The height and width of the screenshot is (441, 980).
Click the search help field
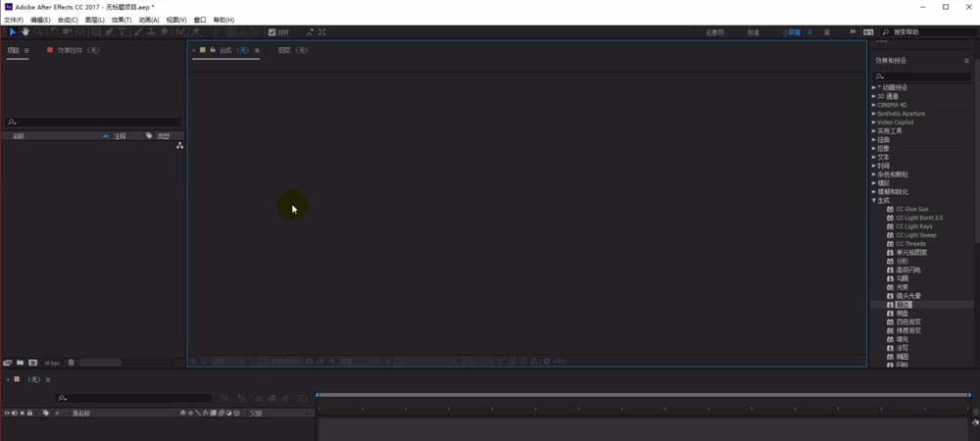pyautogui.click(x=931, y=32)
